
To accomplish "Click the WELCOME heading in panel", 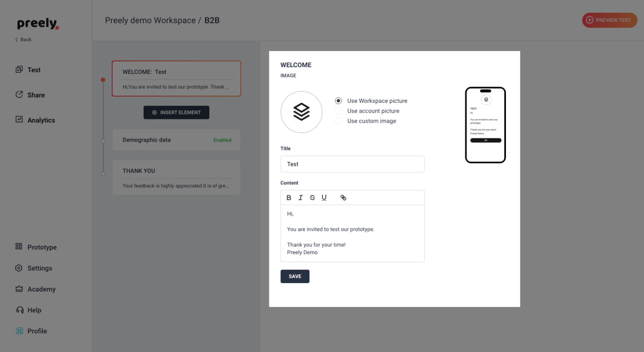I will point(296,65).
